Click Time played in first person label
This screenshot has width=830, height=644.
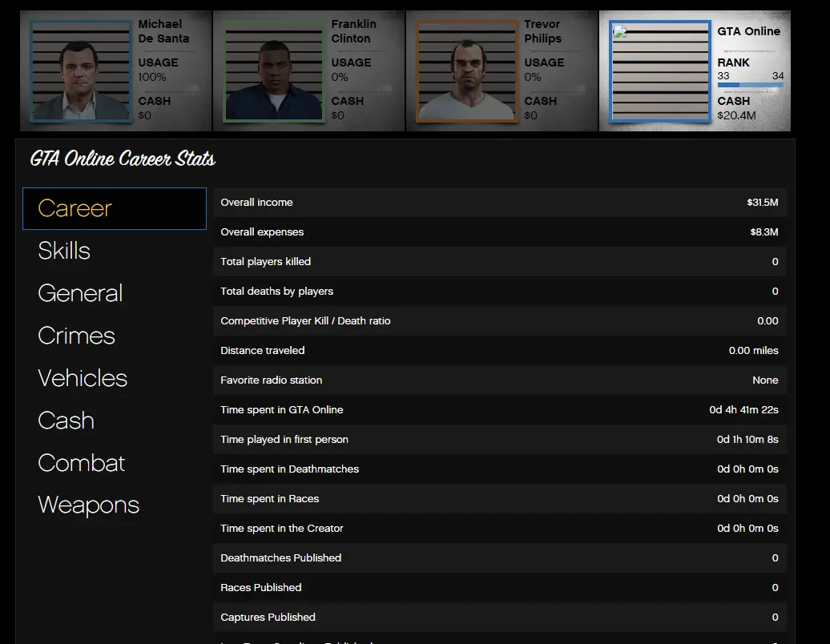click(x=284, y=439)
